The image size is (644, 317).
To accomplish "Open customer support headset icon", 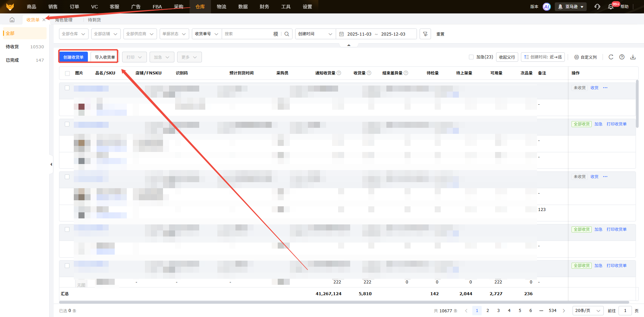I will coord(597,7).
